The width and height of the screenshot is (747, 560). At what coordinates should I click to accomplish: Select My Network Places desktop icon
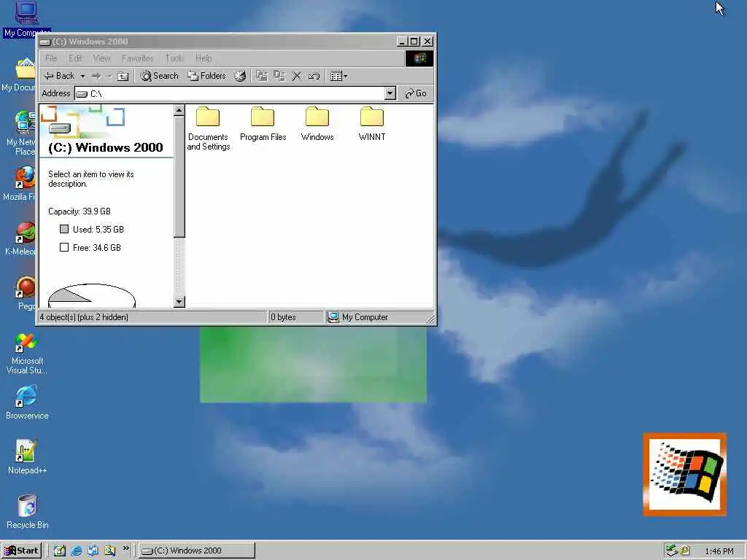tap(20, 133)
